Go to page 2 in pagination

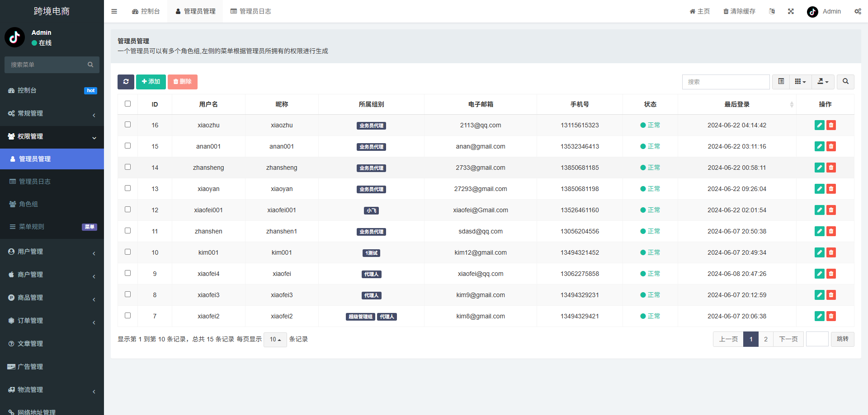point(765,339)
